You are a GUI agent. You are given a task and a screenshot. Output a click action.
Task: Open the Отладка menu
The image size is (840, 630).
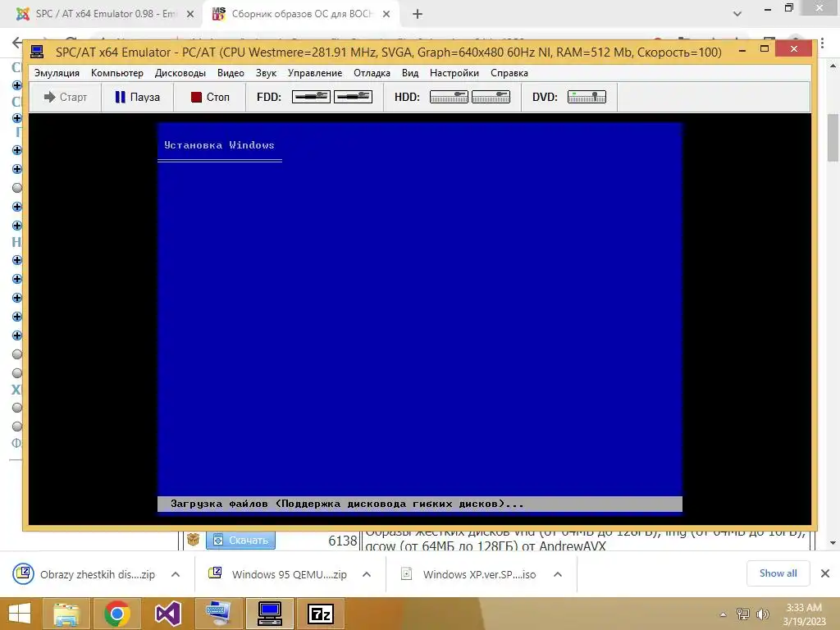point(372,73)
